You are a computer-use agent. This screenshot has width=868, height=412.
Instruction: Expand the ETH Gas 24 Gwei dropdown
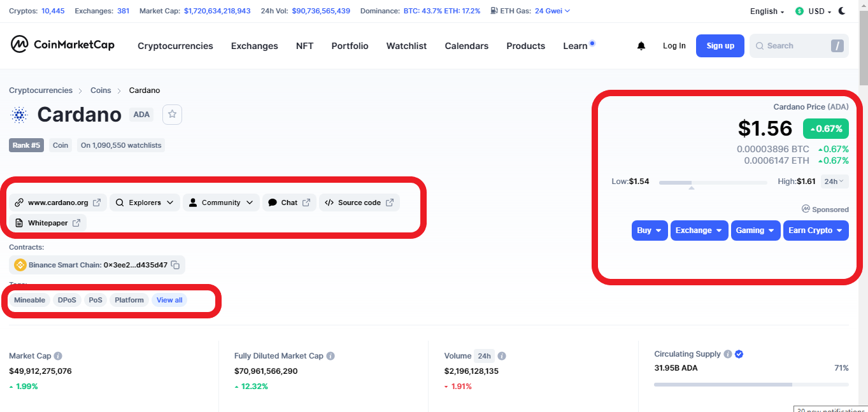[x=552, y=11]
